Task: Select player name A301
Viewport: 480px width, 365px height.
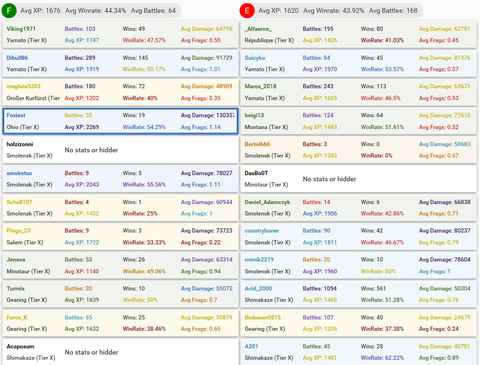Action: pyautogui.click(x=252, y=346)
